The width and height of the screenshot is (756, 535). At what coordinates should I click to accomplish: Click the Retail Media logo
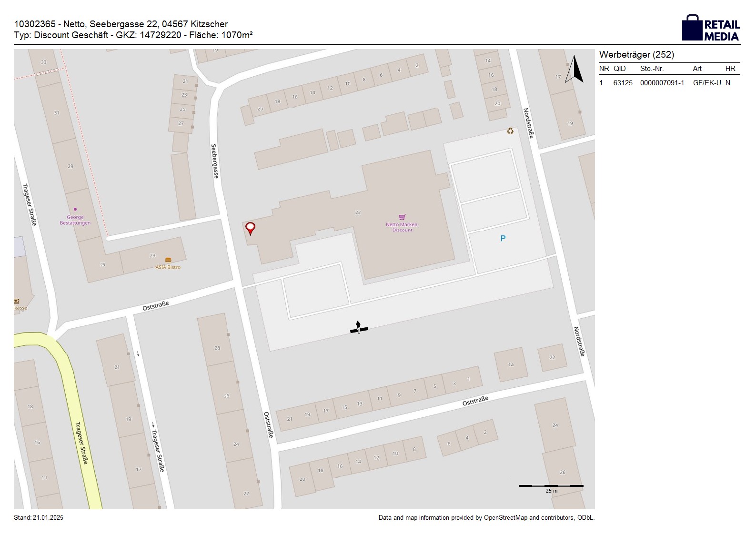coord(711,28)
